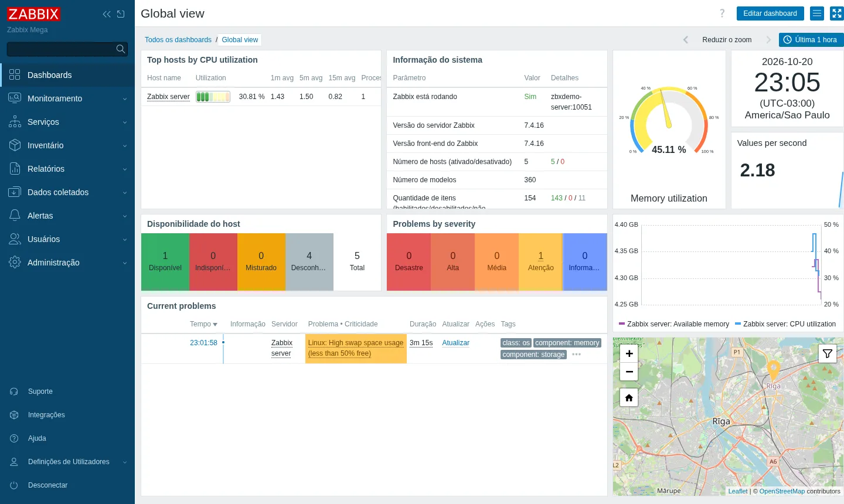Open the Zabbix server host link in CPU table
This screenshot has width=844, height=504.
coord(168,97)
